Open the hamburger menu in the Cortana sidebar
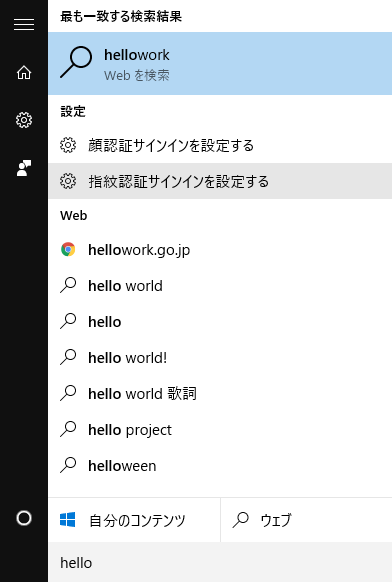 (24, 24)
